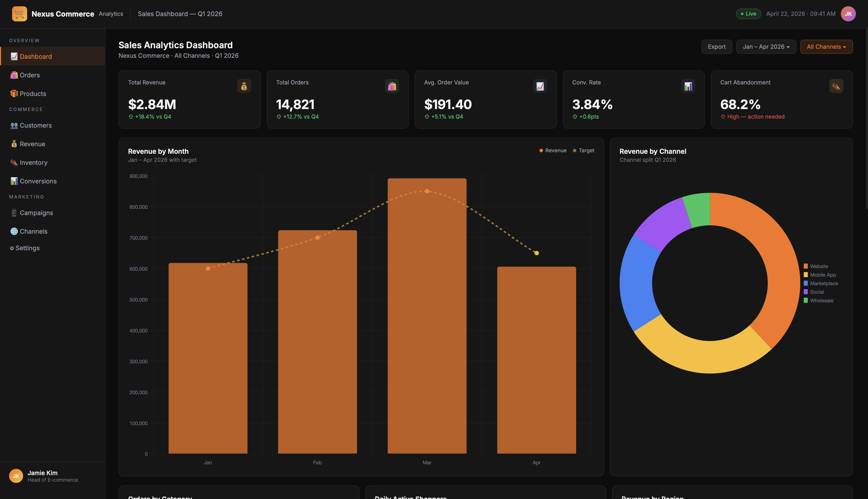
Task: Click the Live status badge
Action: (748, 14)
